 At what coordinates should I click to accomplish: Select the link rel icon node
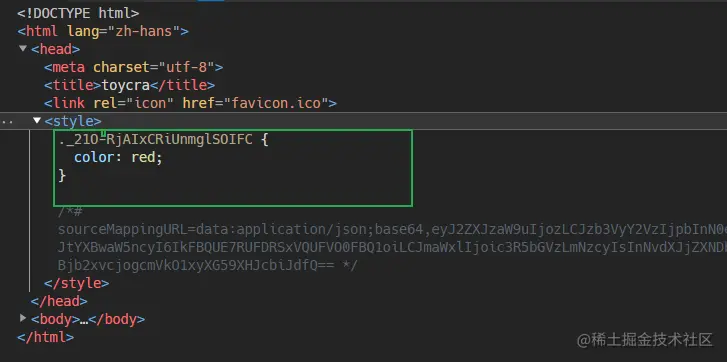click(x=190, y=103)
